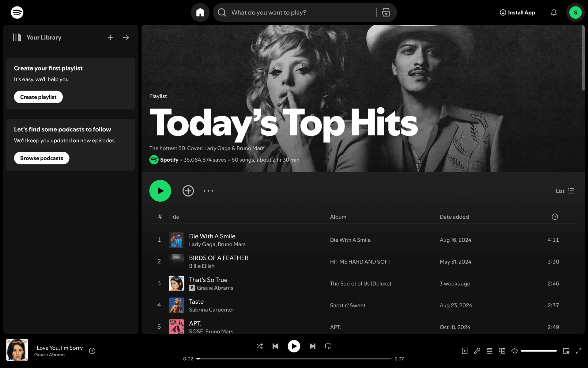Click Title column header
The height and width of the screenshot is (368, 588).
(x=174, y=217)
